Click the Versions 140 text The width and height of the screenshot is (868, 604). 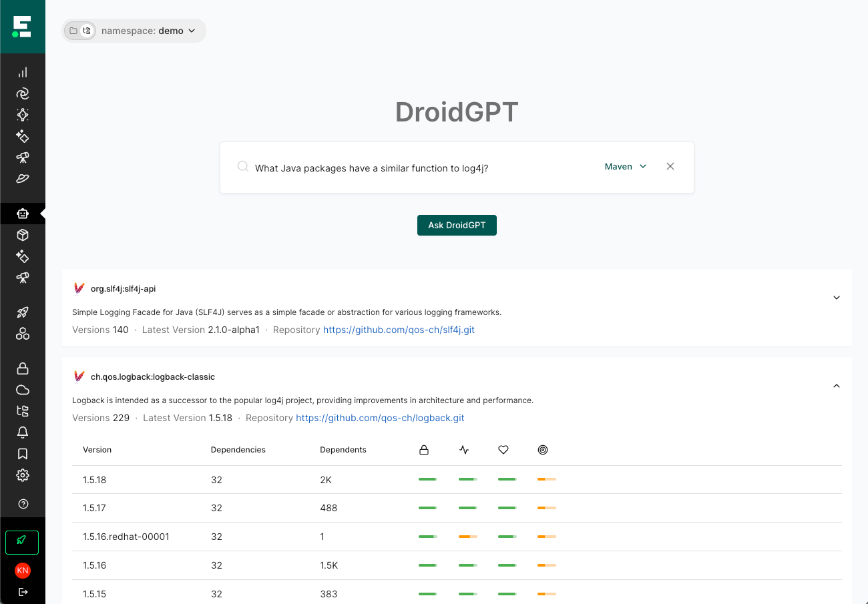100,330
